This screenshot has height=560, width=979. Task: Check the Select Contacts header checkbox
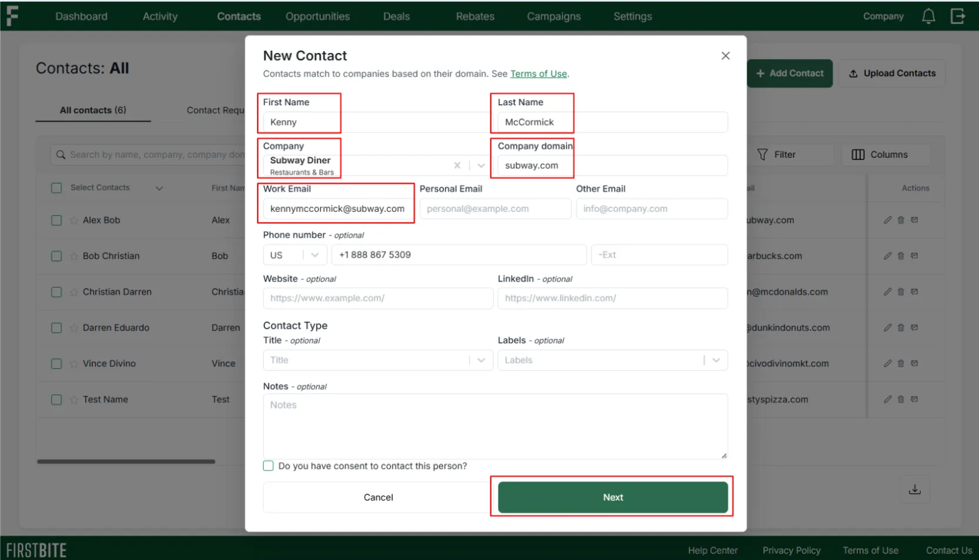(x=56, y=188)
